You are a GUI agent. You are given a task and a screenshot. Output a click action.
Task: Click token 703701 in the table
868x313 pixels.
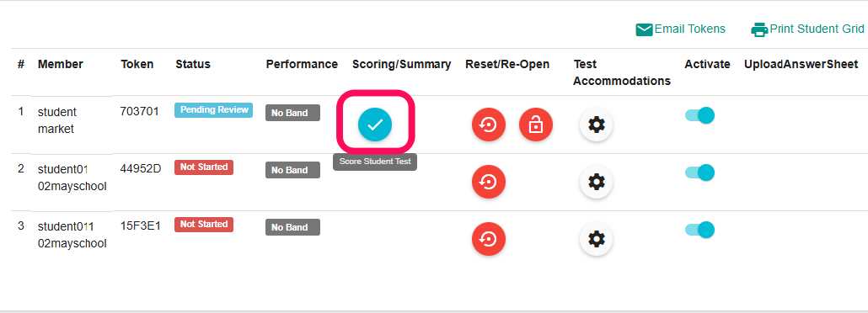(x=140, y=111)
